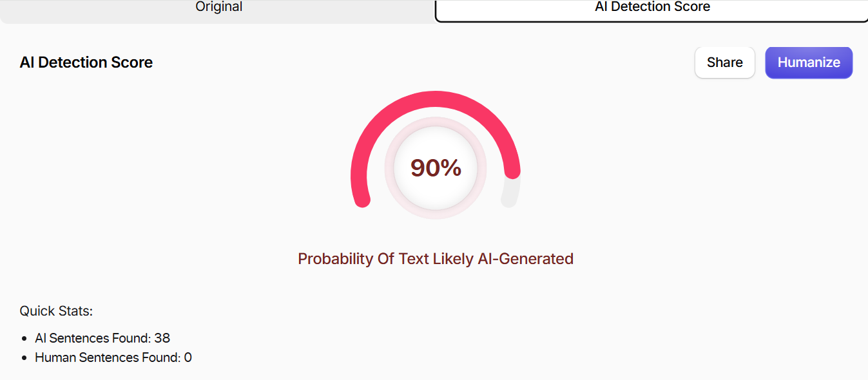This screenshot has width=868, height=380.
Task: Click the gray unfilled gauge segment
Action: click(510, 193)
